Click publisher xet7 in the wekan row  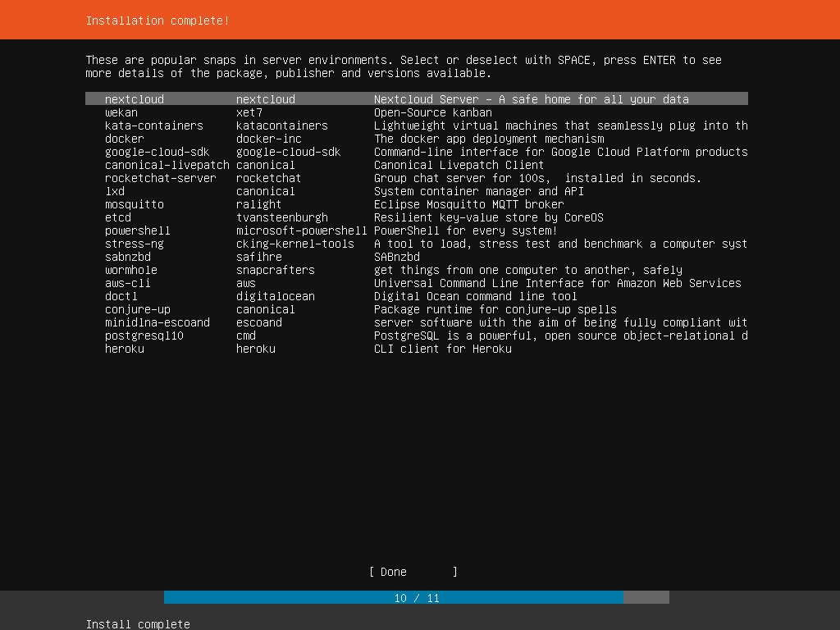249,112
